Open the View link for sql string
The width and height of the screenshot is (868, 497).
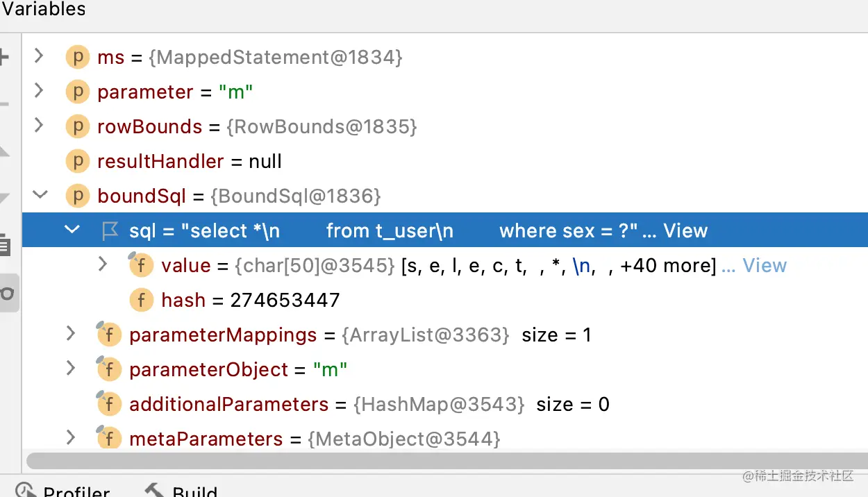point(685,230)
